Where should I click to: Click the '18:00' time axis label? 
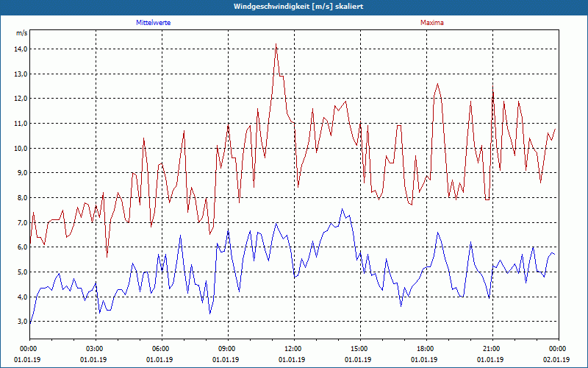click(426, 349)
